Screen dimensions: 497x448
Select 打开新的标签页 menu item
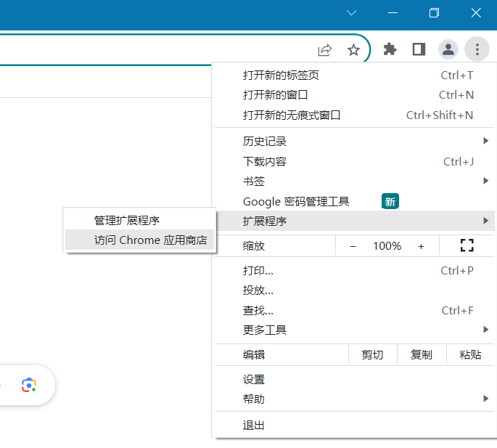(x=354, y=76)
